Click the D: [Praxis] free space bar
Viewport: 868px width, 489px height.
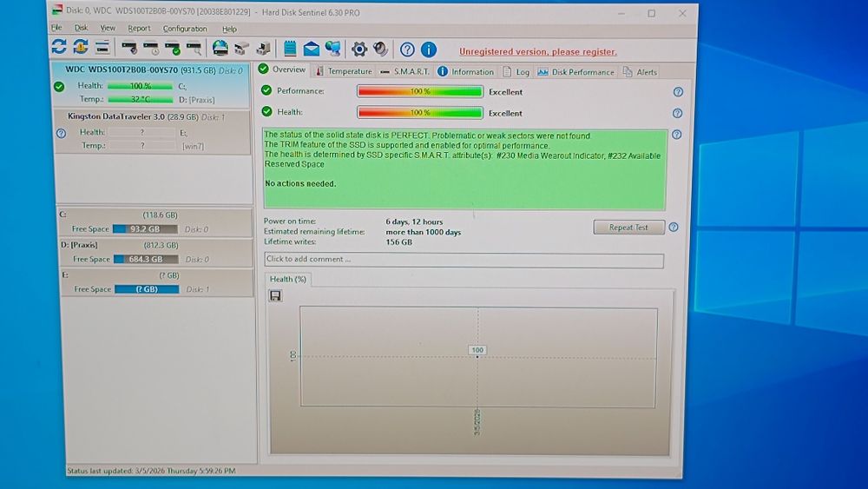tap(146, 259)
